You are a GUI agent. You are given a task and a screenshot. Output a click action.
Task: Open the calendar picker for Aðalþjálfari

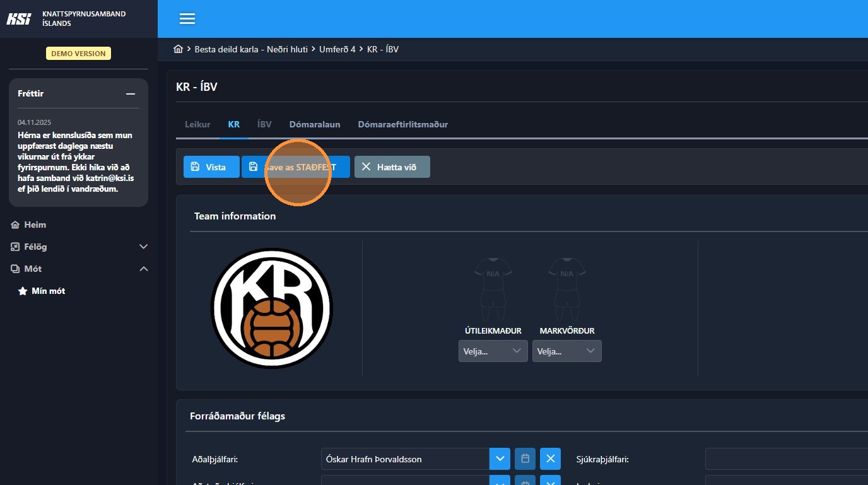[x=525, y=459]
